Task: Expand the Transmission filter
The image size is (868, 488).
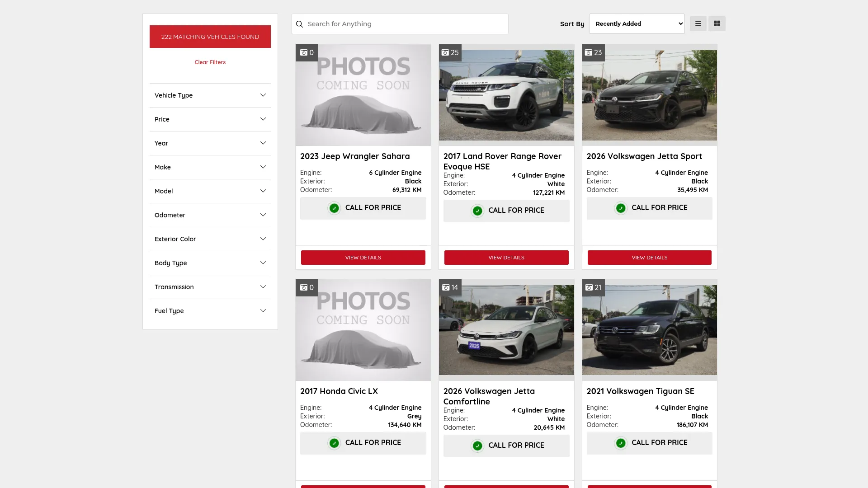Action: pyautogui.click(x=210, y=287)
